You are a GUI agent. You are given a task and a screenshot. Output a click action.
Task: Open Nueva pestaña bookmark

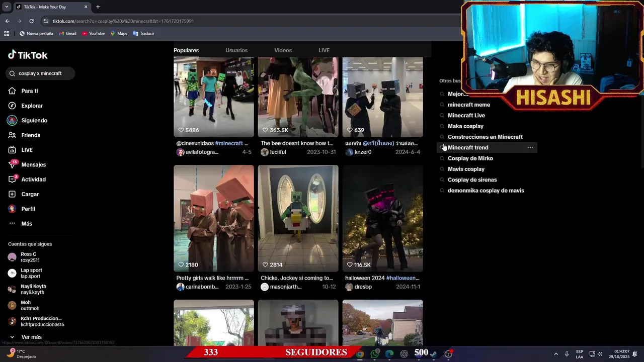point(36,34)
